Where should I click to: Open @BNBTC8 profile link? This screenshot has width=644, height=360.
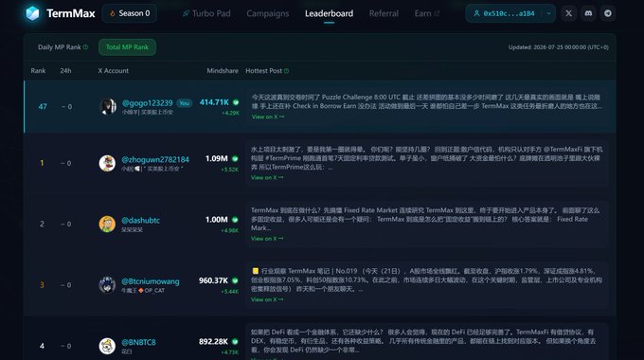[138, 342]
